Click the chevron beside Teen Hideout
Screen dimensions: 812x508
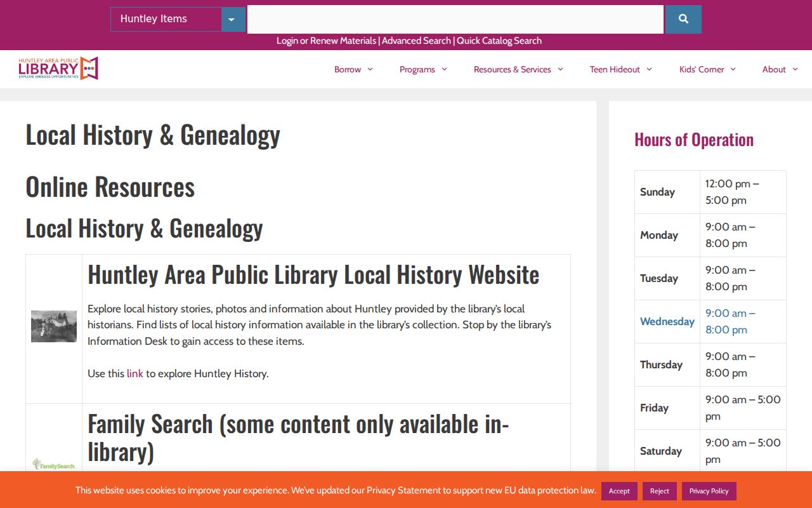click(x=649, y=69)
